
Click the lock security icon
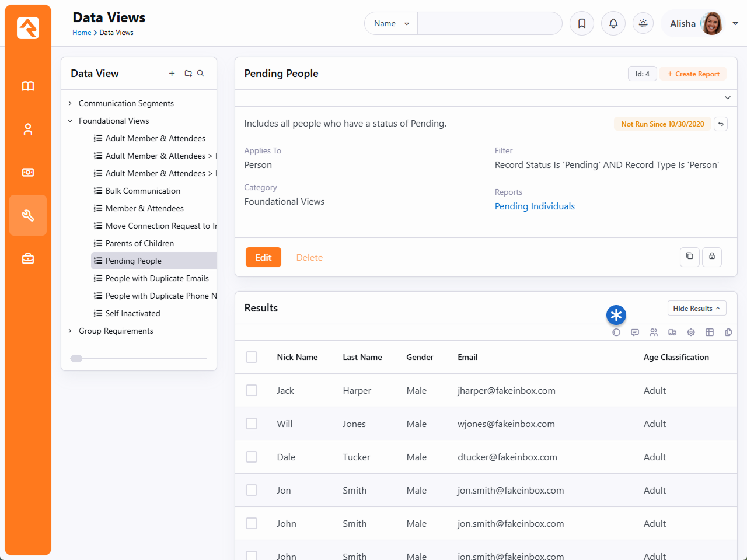click(x=712, y=257)
